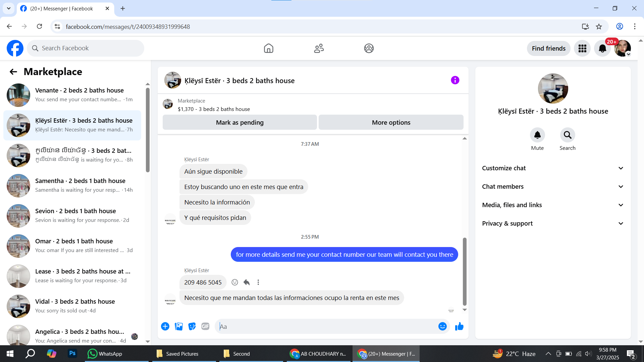Choose a GIF in the composer

coord(205,326)
